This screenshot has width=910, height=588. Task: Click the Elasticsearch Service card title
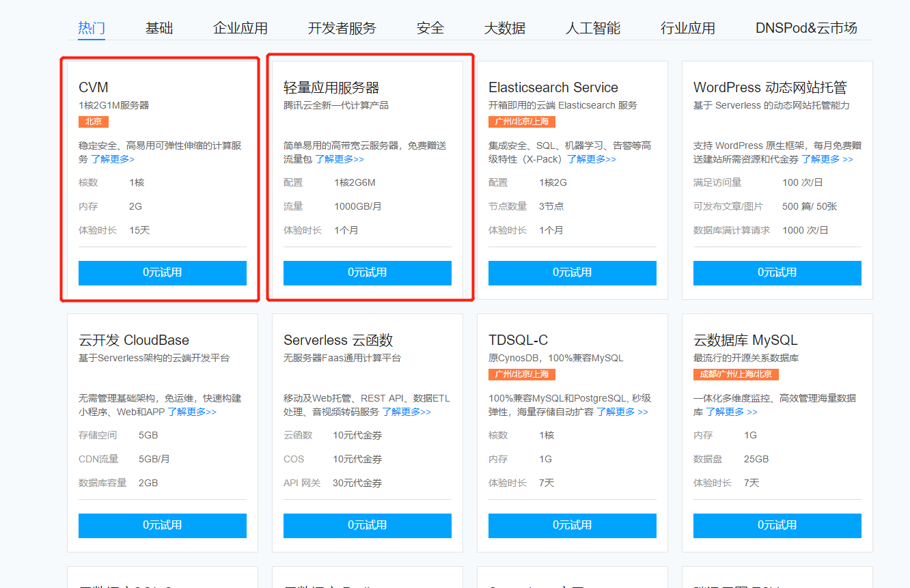(553, 87)
